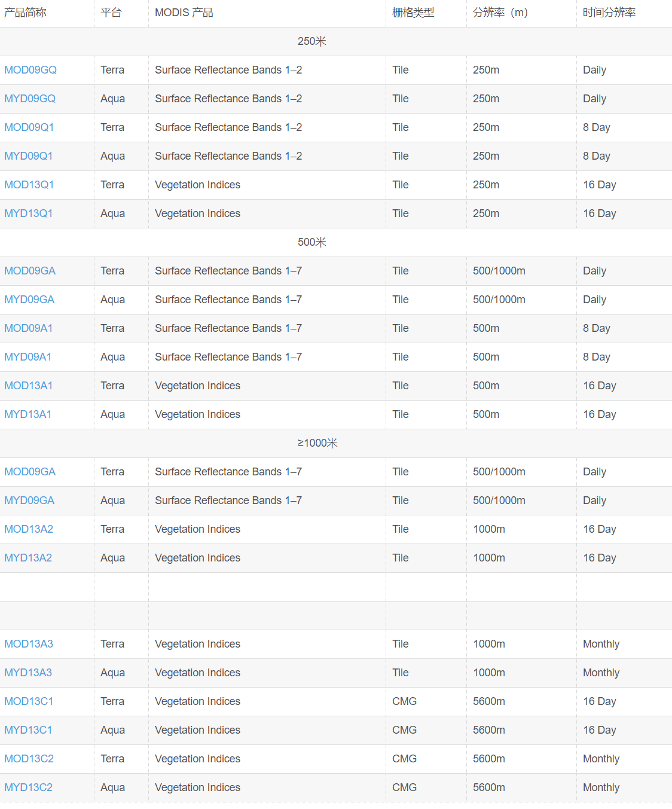The width and height of the screenshot is (672, 809).
Task: Click Monthly in the MOD13C2 row
Action: 601,759
